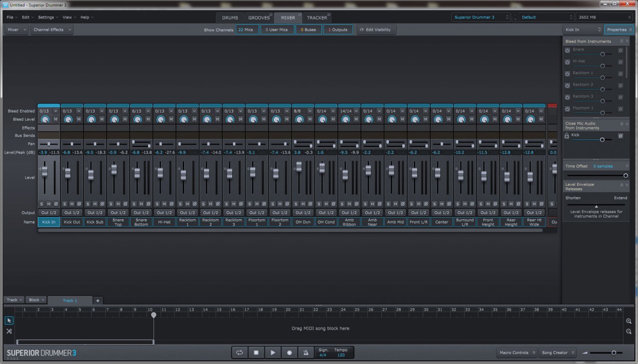Toggle loop playback in transport
638x364 pixels.
click(x=240, y=353)
